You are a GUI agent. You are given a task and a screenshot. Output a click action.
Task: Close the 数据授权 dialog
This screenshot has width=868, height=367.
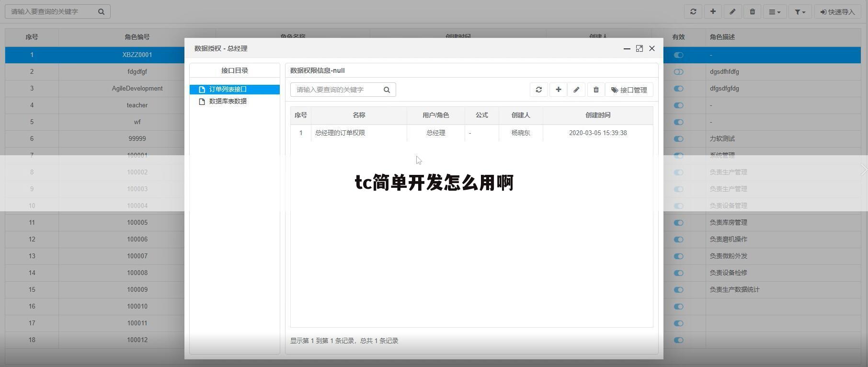tap(652, 48)
